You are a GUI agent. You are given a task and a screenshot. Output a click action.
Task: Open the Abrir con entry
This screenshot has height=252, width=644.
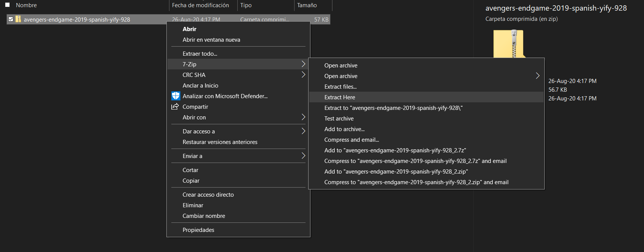coord(238,117)
